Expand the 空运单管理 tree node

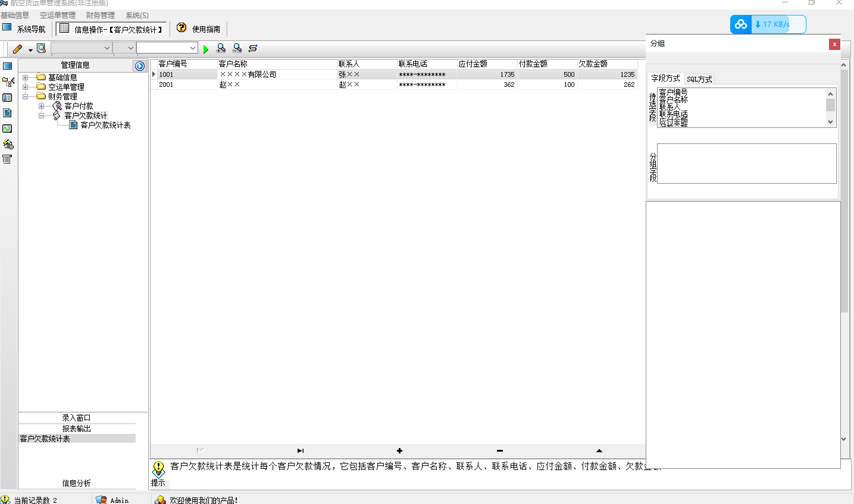coord(25,87)
